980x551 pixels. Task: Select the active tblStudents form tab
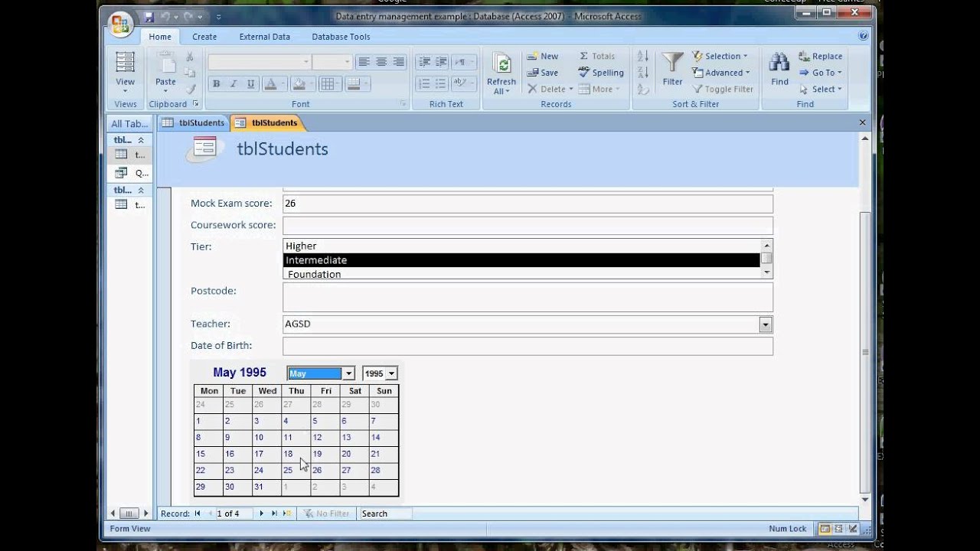click(x=266, y=122)
